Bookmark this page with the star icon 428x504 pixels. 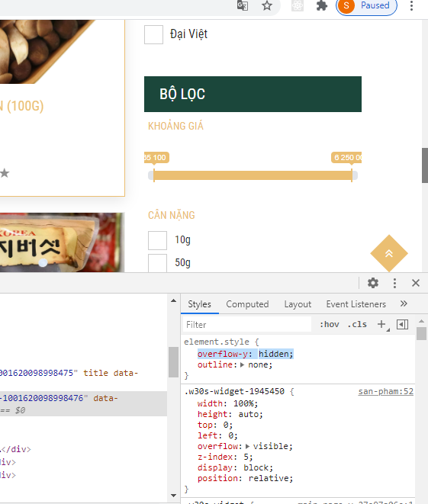coord(266,5)
